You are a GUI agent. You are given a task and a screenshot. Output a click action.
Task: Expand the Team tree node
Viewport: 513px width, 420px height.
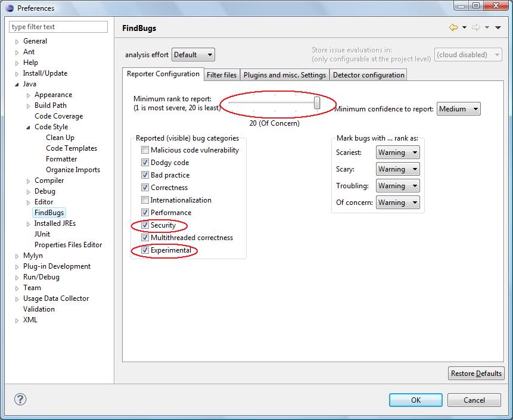tap(17, 288)
